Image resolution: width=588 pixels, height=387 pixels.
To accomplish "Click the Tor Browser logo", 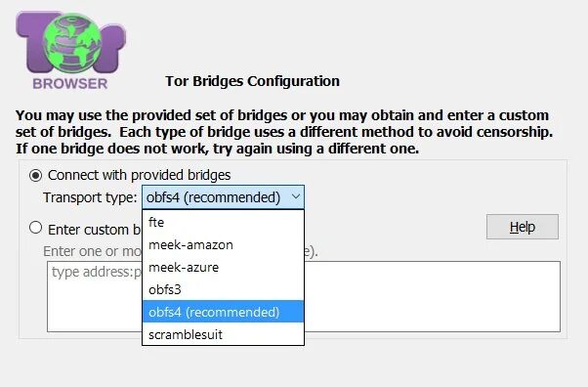I will pos(70,51).
